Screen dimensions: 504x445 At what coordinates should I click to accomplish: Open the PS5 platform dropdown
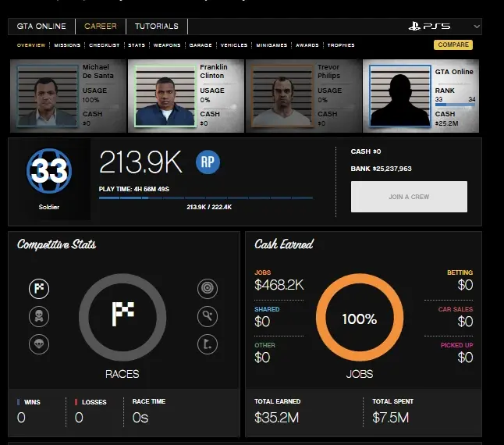442,27
